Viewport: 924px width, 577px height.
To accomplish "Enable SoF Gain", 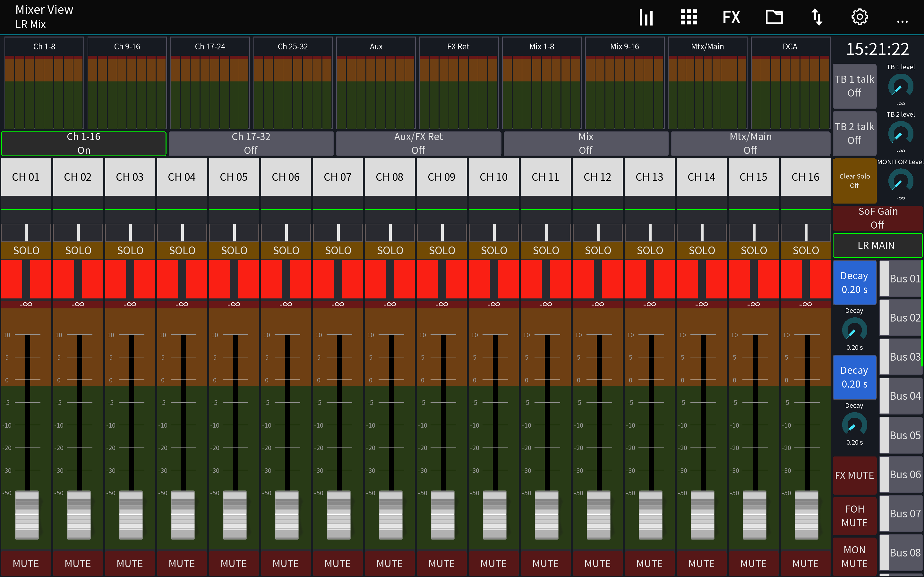I will 877,218.
